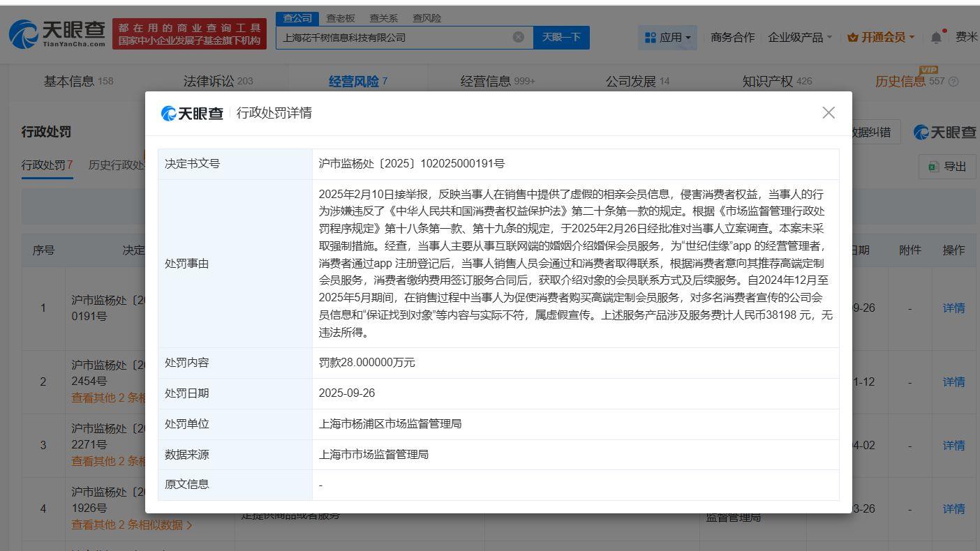This screenshot has width=980, height=551.
Task: Open the 应用 dropdown menu
Action: [668, 38]
